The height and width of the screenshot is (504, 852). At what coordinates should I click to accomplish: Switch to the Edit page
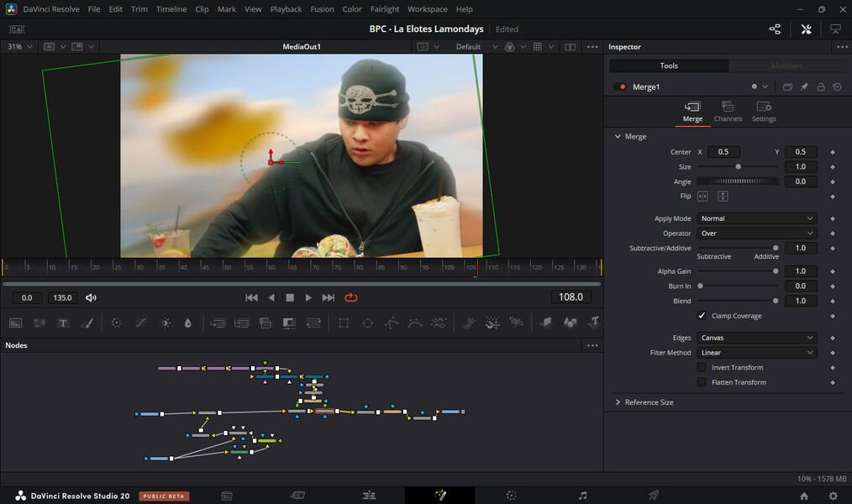pyautogui.click(x=370, y=495)
